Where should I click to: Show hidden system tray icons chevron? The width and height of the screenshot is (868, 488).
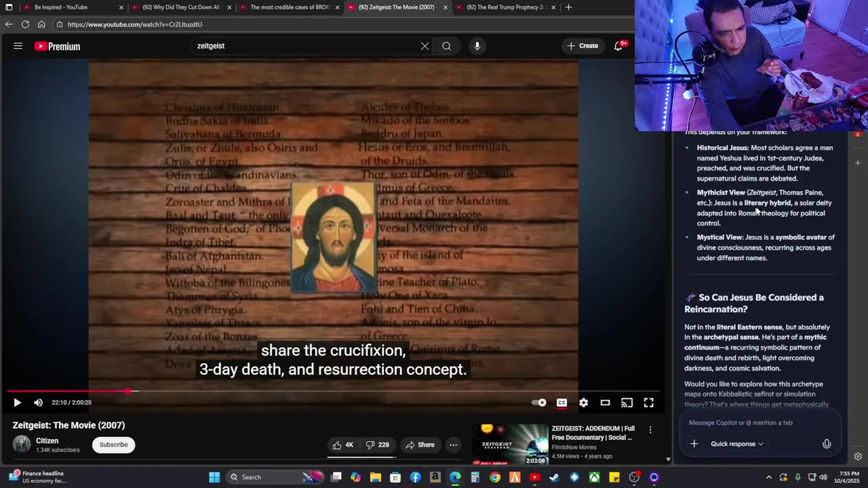(x=770, y=477)
